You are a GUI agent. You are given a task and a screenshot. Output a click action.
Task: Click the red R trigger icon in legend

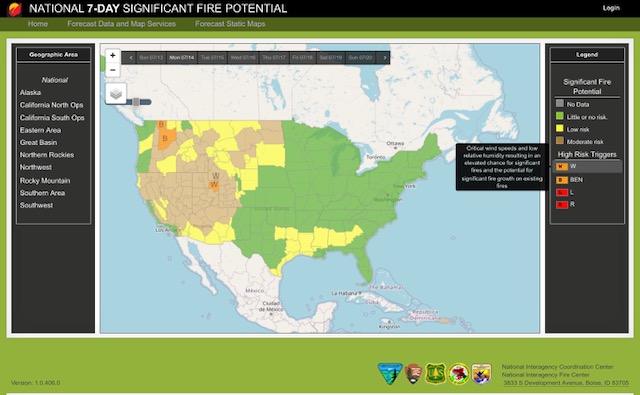[562, 204]
